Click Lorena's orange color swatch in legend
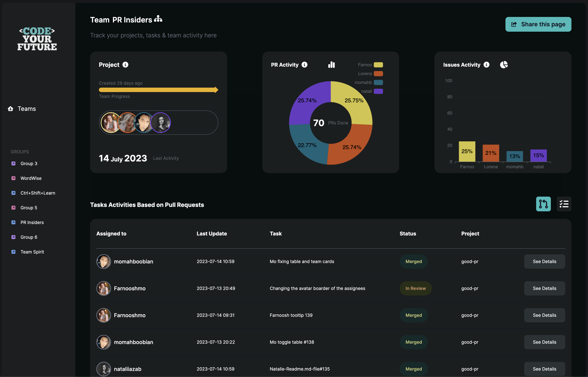The height and width of the screenshot is (377, 588). pyautogui.click(x=378, y=73)
